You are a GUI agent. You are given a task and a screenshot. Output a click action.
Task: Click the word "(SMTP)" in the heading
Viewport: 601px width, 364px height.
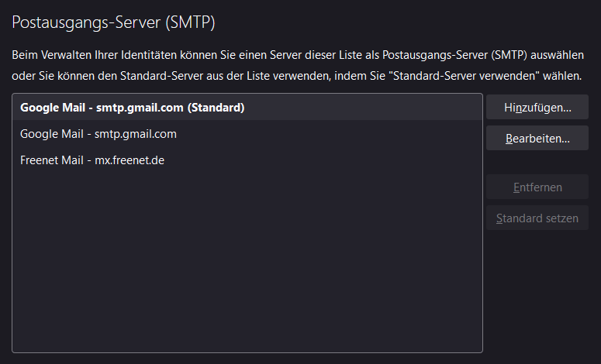(190, 22)
